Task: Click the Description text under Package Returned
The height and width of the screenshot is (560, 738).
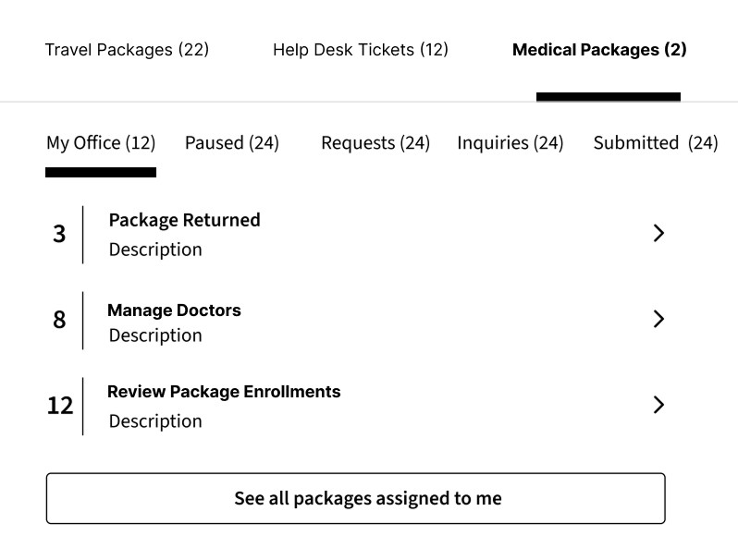Action: point(154,250)
